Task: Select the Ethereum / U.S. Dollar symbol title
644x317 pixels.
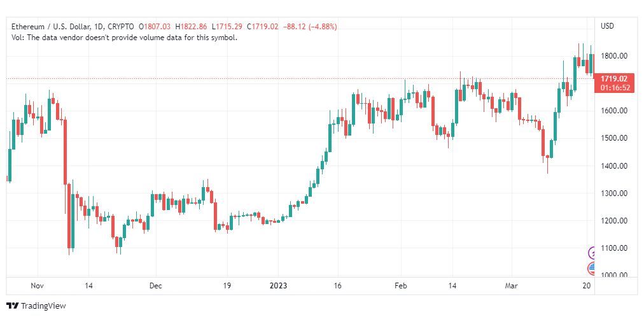Action: click(50, 27)
